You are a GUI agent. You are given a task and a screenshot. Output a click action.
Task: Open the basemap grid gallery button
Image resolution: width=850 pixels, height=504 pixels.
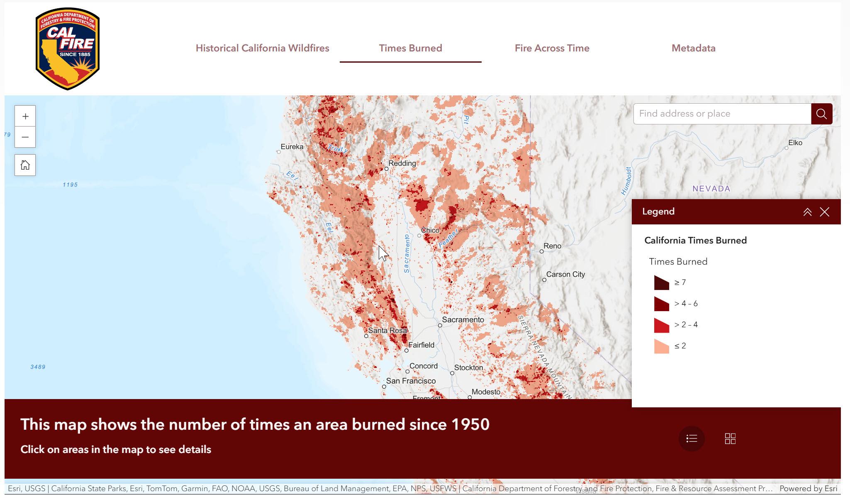pos(730,438)
